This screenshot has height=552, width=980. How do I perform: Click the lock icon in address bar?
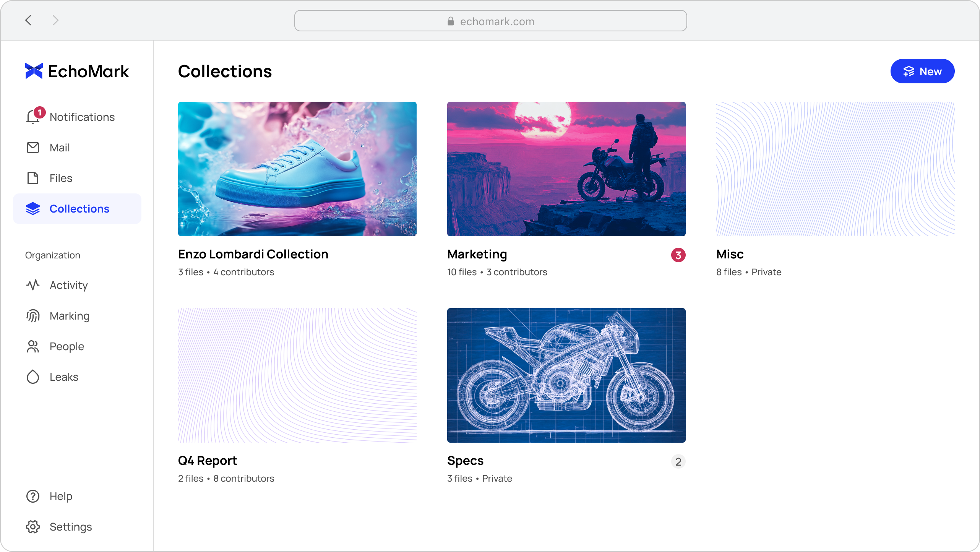[451, 21]
